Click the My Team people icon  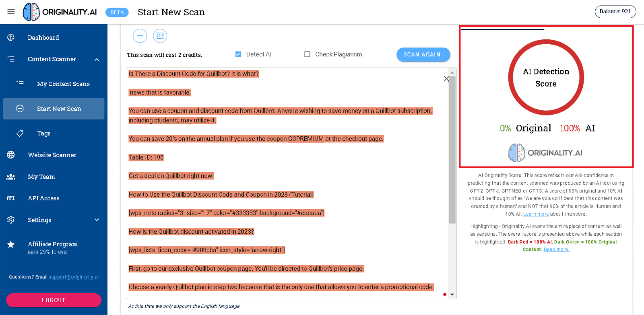11,177
